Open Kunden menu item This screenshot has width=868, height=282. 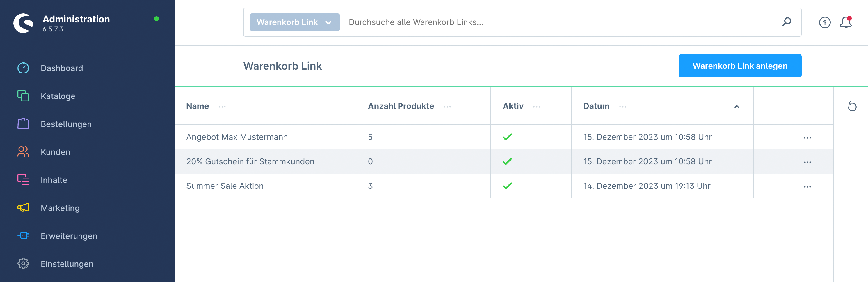[x=55, y=152]
